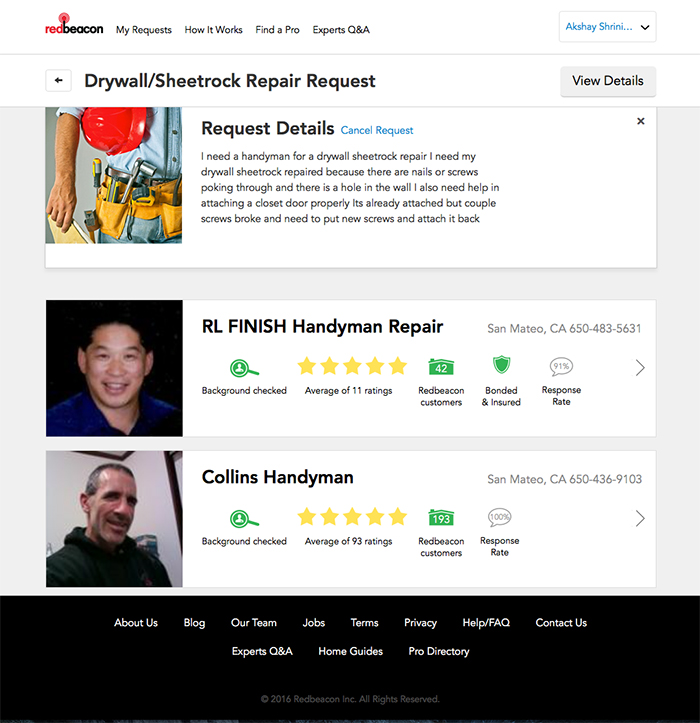700x723 pixels.
Task: Click RL FINISH 42 customers icon
Action: 441,367
